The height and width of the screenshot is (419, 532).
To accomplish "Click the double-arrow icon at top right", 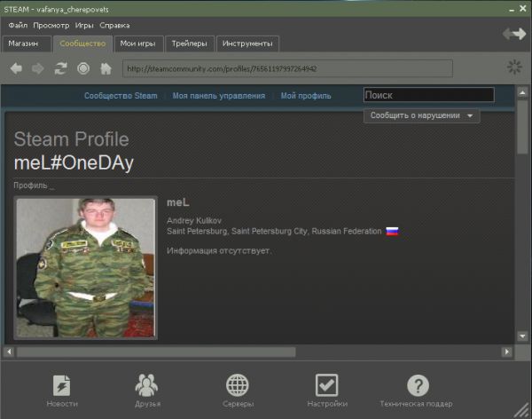I will click(514, 34).
